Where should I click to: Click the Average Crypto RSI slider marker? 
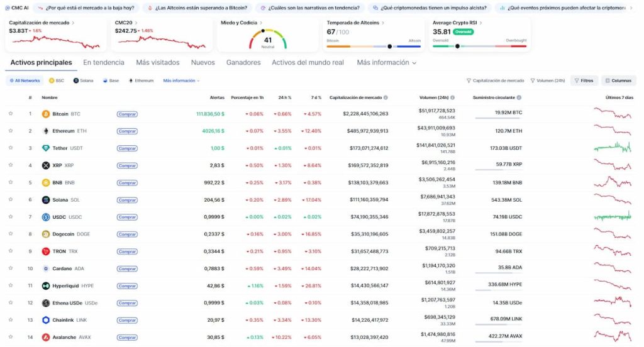(x=457, y=47)
